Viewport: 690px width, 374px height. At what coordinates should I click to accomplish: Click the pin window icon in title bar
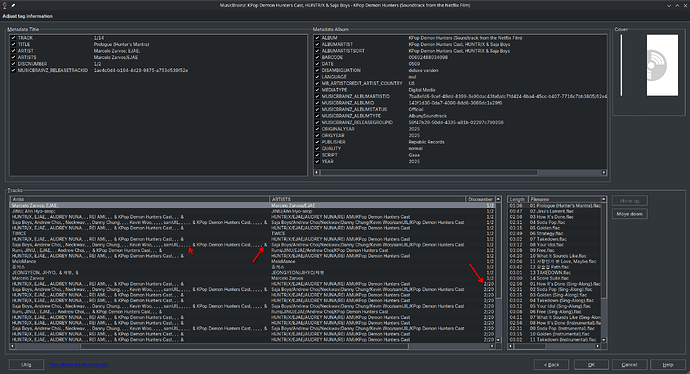coord(13,5)
